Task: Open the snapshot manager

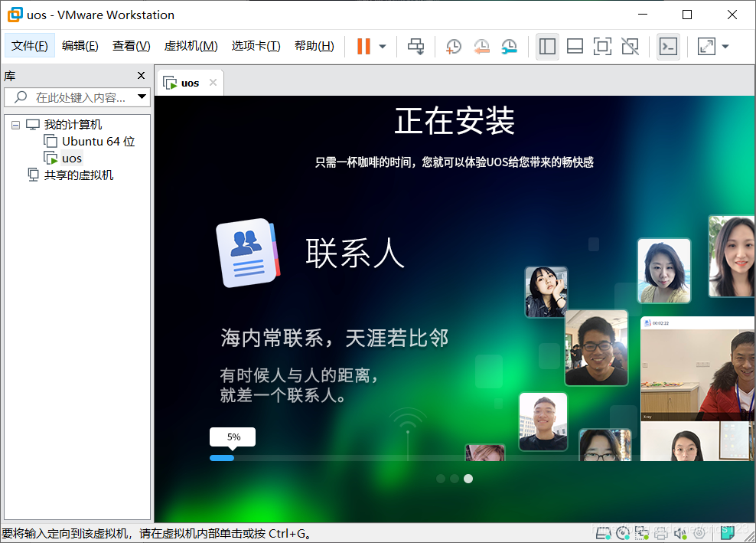Action: [509, 47]
